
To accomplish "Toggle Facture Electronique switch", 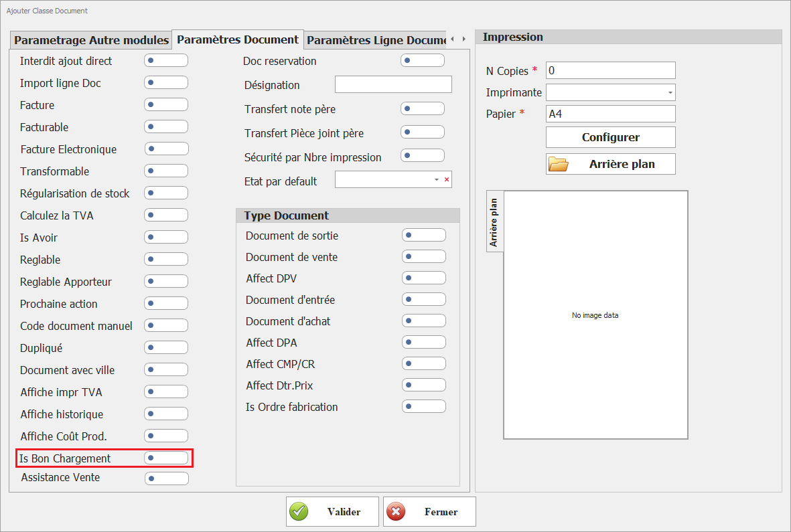I will tap(167, 149).
